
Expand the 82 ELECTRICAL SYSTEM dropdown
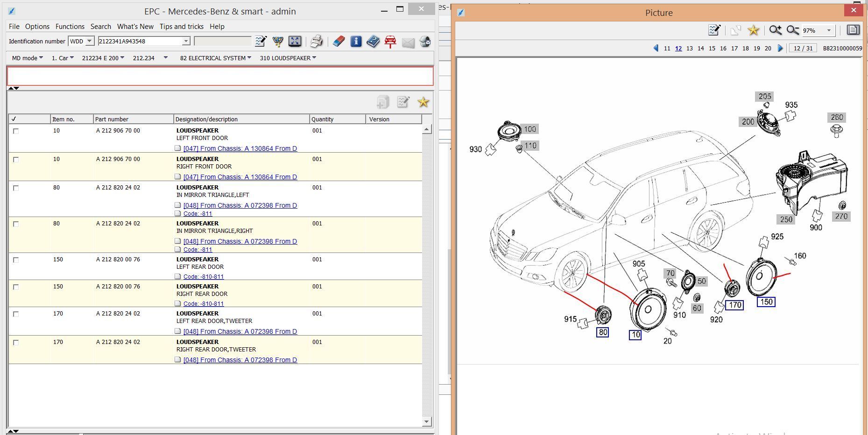215,58
